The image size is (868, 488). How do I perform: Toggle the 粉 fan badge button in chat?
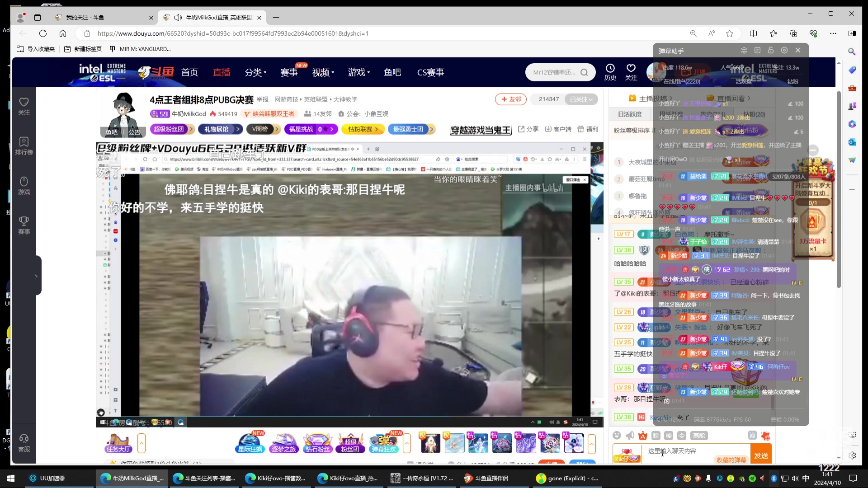pyautogui.click(x=656, y=435)
